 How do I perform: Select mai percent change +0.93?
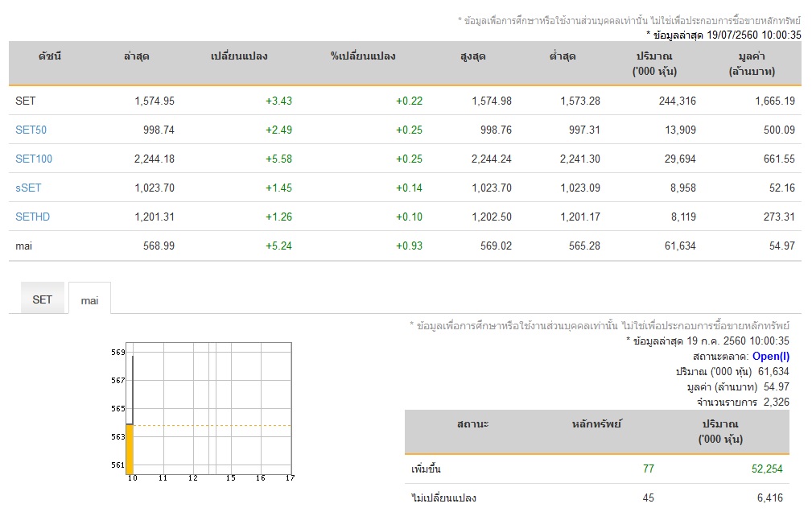[x=409, y=246]
